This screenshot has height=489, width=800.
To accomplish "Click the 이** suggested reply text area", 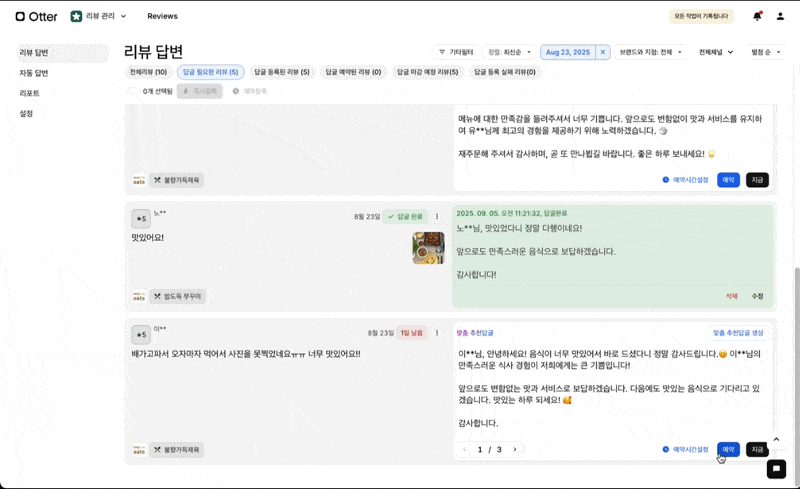I will coord(612,388).
